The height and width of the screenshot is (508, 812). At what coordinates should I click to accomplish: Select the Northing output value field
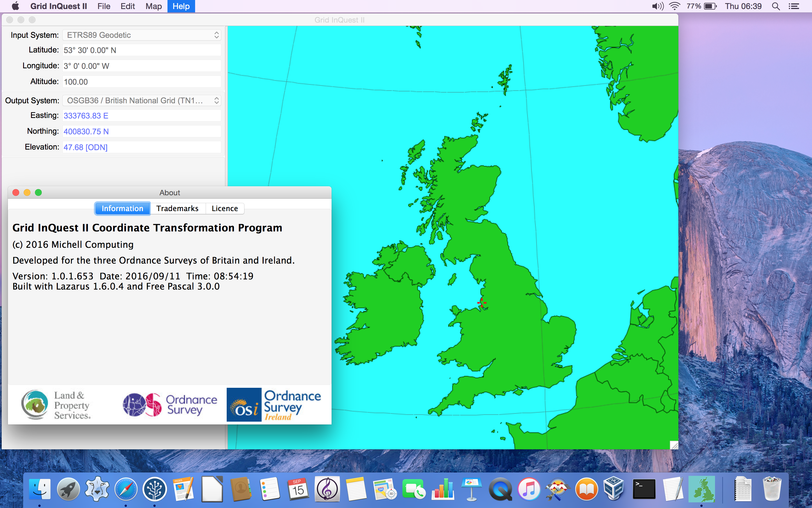click(142, 131)
